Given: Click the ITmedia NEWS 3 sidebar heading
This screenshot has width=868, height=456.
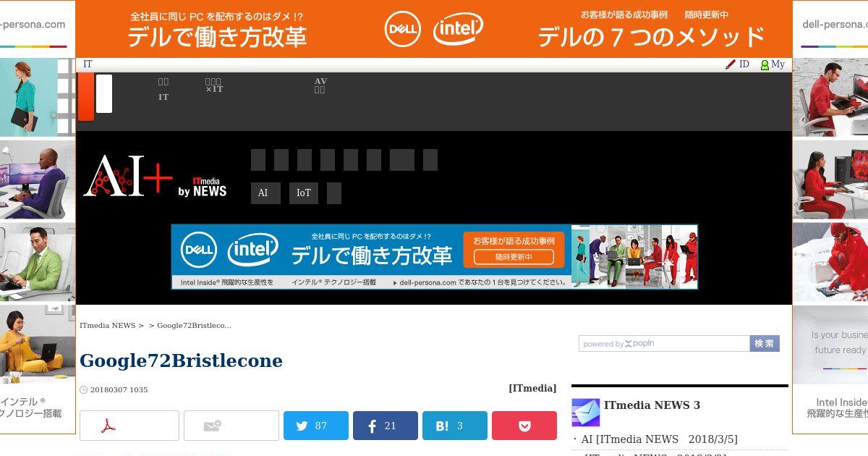Looking at the screenshot, I should point(652,405).
